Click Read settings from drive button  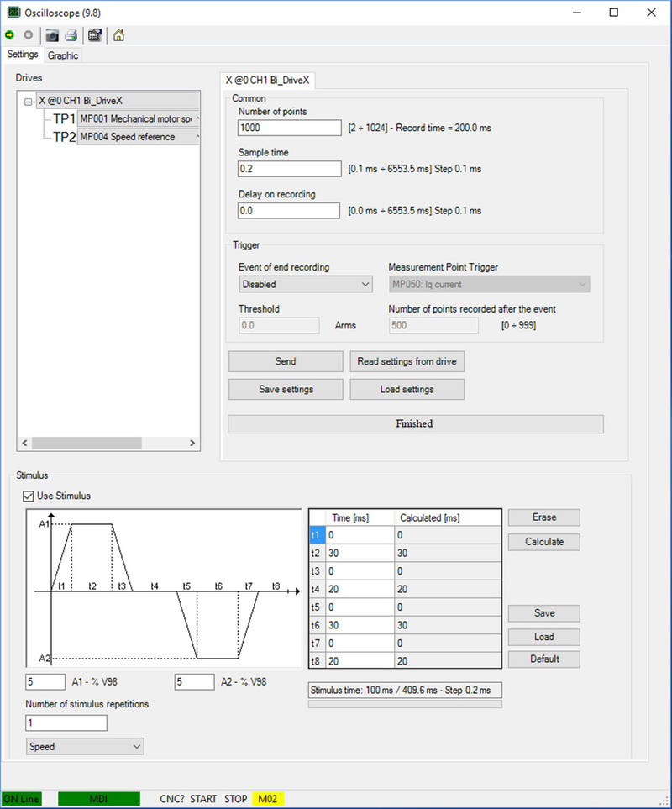click(x=407, y=361)
